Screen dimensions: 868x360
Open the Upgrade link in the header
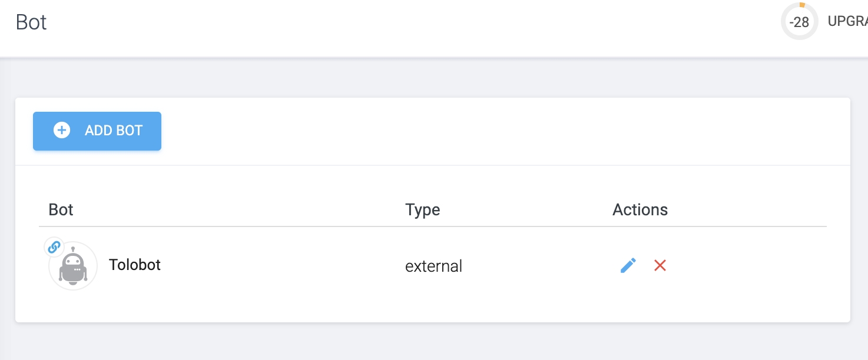click(848, 21)
